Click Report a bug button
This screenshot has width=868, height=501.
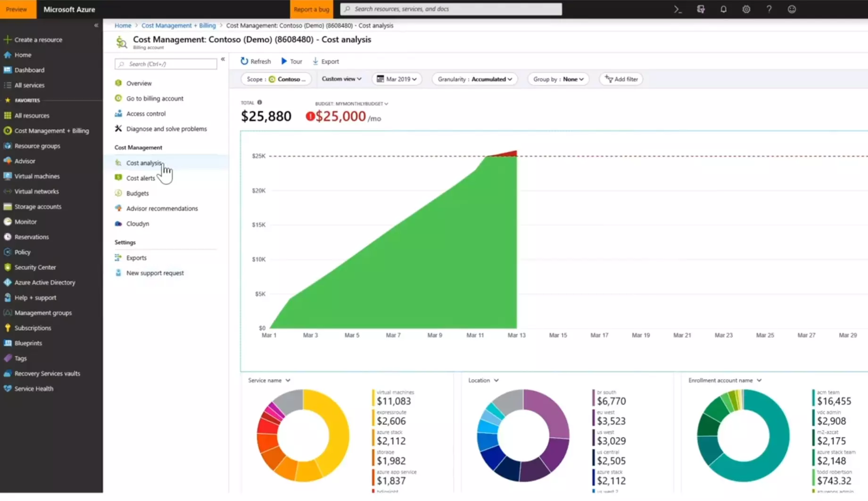point(311,9)
